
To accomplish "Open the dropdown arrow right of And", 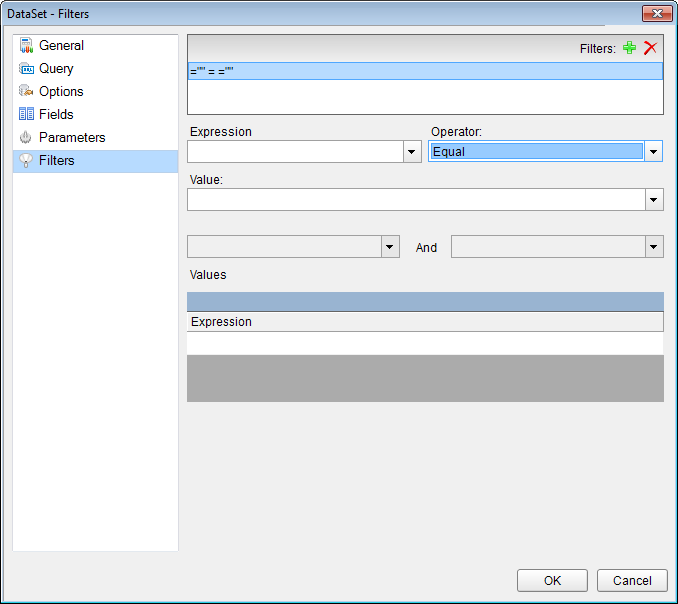I will [x=654, y=247].
